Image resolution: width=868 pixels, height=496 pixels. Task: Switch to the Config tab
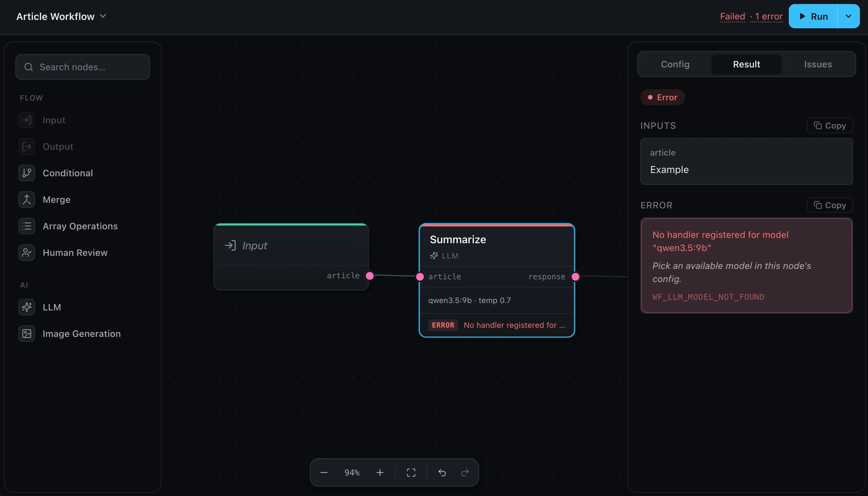tap(675, 64)
